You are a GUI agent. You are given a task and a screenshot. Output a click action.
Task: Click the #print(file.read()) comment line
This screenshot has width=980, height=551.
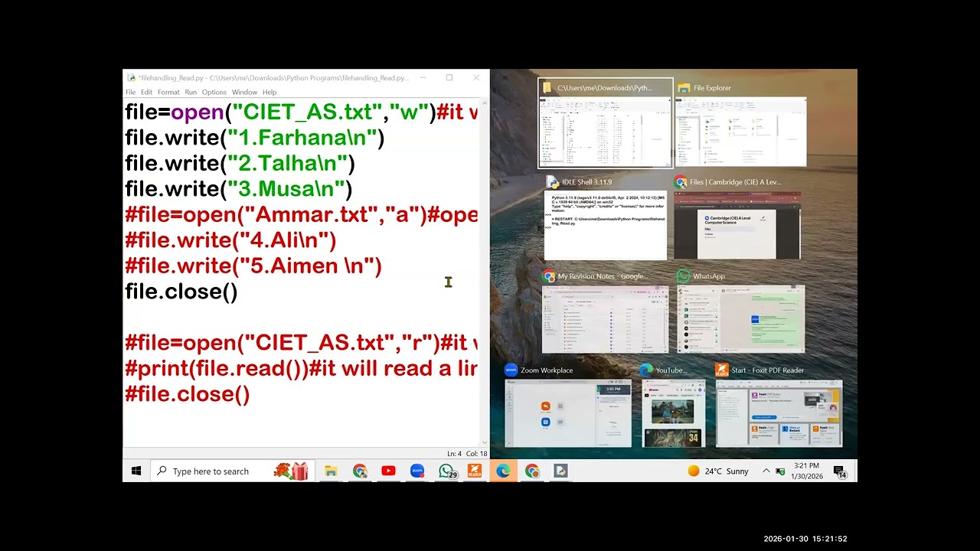(x=302, y=368)
